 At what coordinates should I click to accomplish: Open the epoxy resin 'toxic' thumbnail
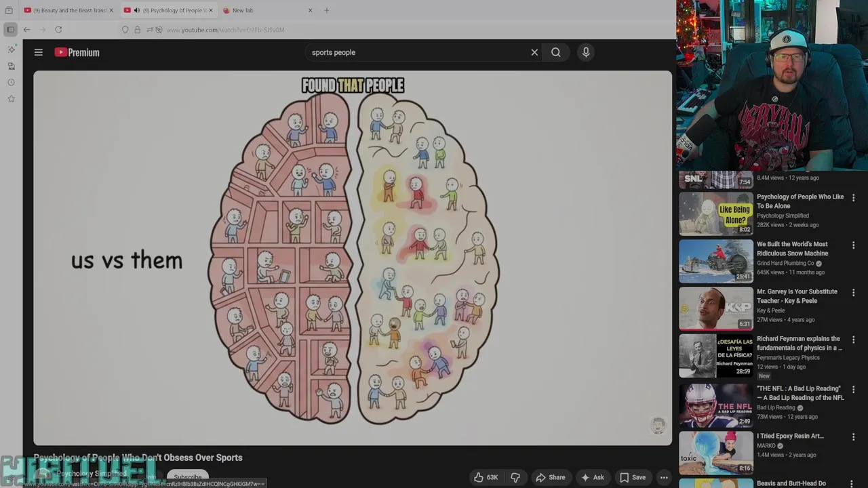(716, 453)
